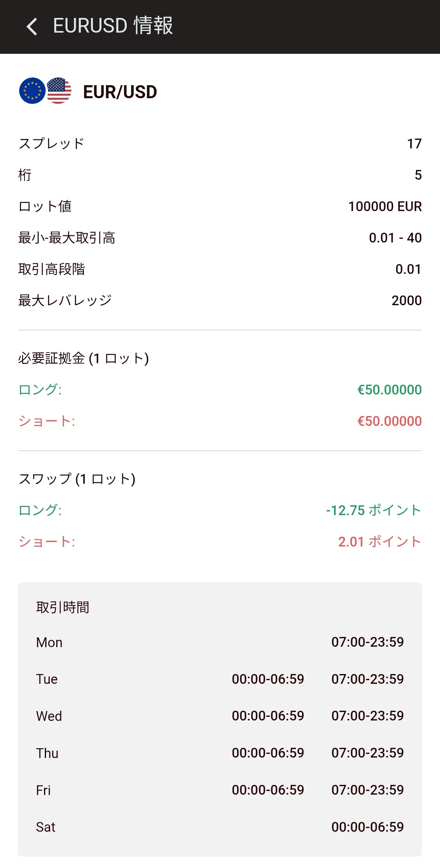Tap the red short margin €50.00000
This screenshot has width=440, height=868.
pyautogui.click(x=389, y=421)
